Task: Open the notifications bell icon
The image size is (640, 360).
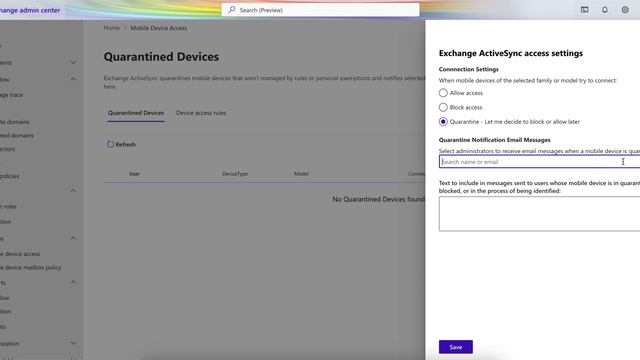Action: (x=604, y=10)
